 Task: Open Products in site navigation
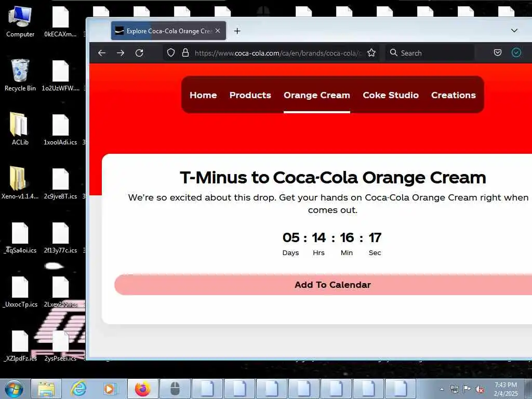pyautogui.click(x=250, y=95)
